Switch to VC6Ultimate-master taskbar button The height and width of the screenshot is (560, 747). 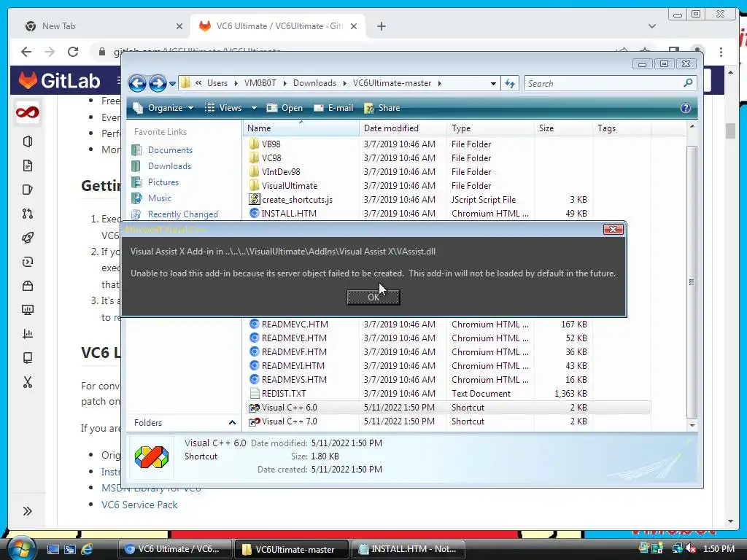(290, 549)
